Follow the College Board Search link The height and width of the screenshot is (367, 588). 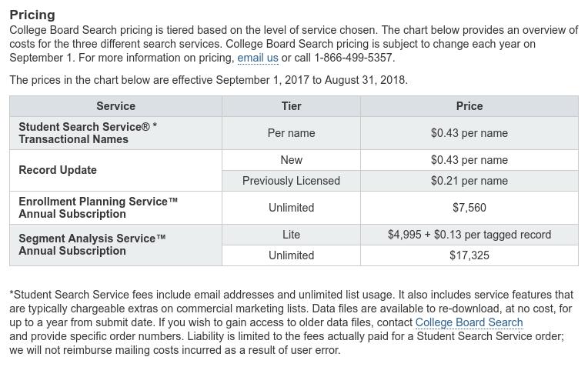[469, 322]
